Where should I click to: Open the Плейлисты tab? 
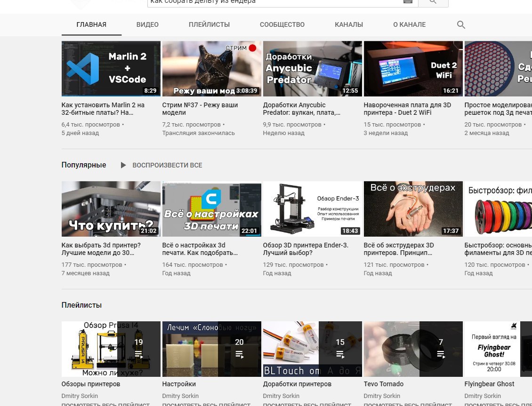209,24
